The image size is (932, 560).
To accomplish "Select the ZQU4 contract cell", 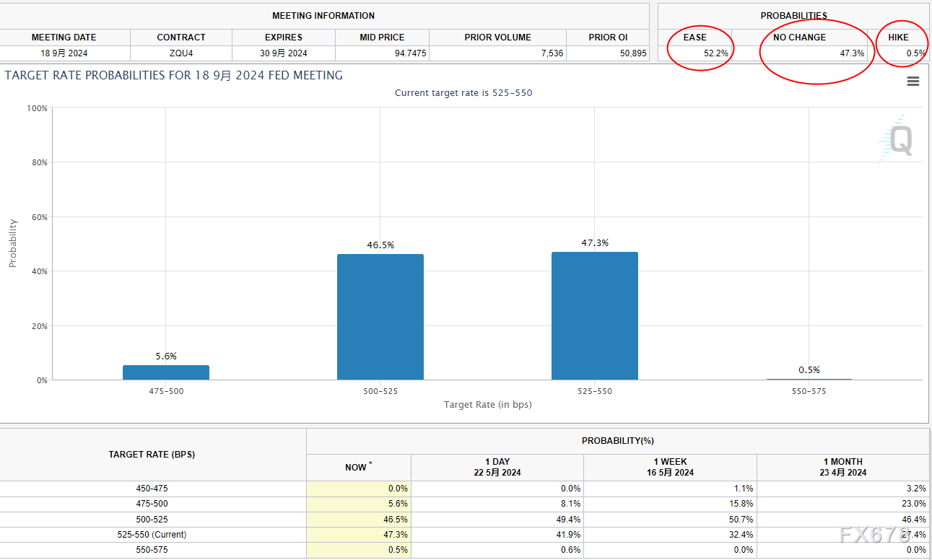I will (181, 53).
